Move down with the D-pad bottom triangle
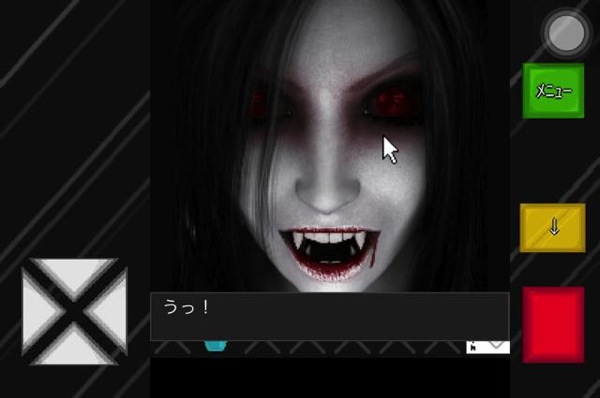 click(74, 348)
